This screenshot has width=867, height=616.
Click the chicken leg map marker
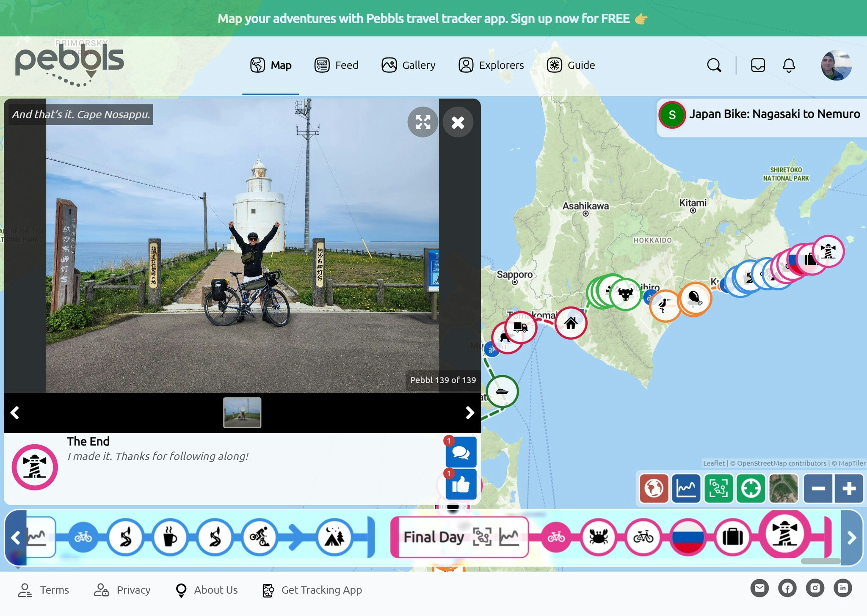[695, 298]
